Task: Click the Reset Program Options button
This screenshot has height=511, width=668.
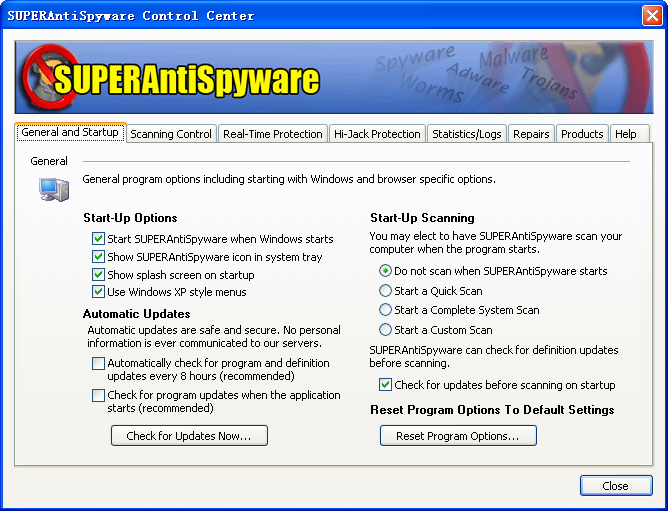Action: 458,436
